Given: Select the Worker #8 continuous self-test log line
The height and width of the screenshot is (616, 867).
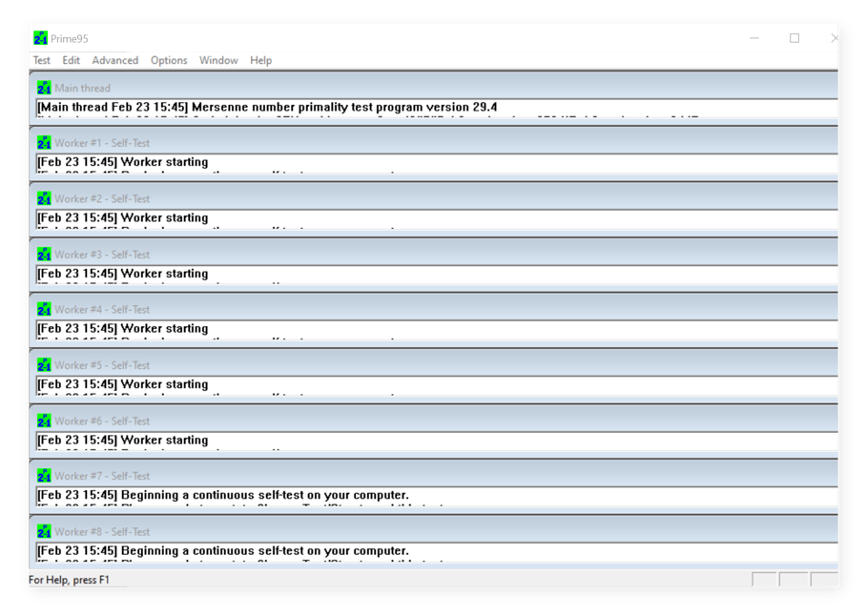Looking at the screenshot, I should (x=223, y=551).
